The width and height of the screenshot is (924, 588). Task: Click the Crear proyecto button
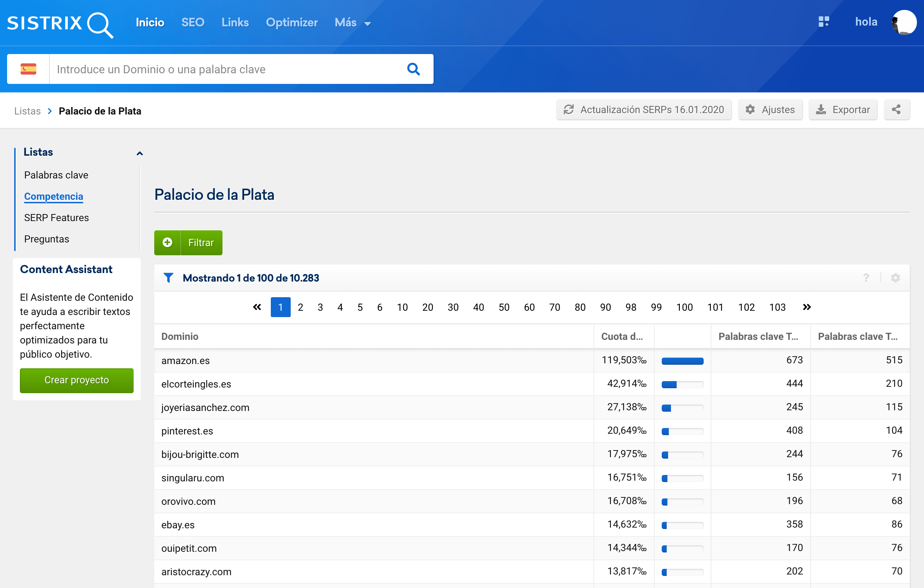(77, 380)
